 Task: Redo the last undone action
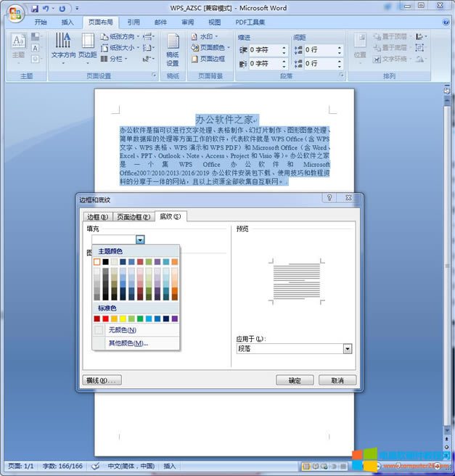62,9
